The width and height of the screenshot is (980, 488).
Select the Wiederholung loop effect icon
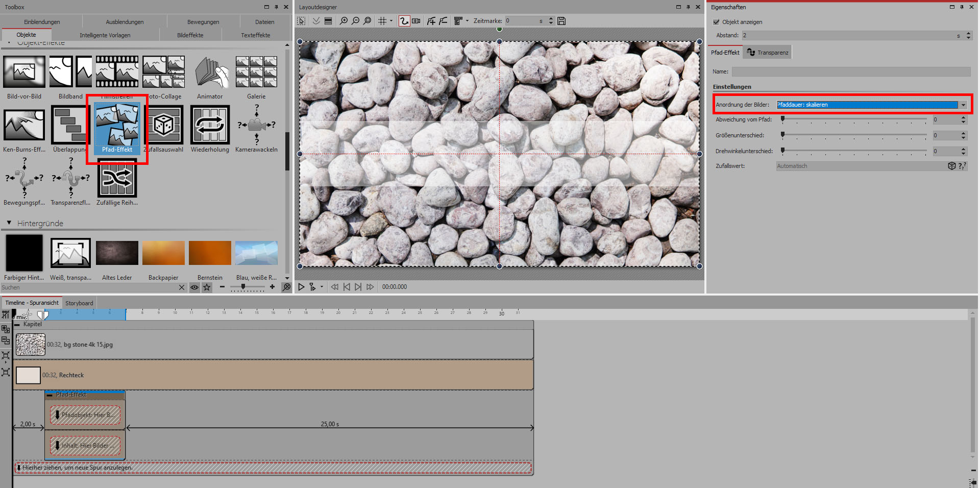(210, 125)
